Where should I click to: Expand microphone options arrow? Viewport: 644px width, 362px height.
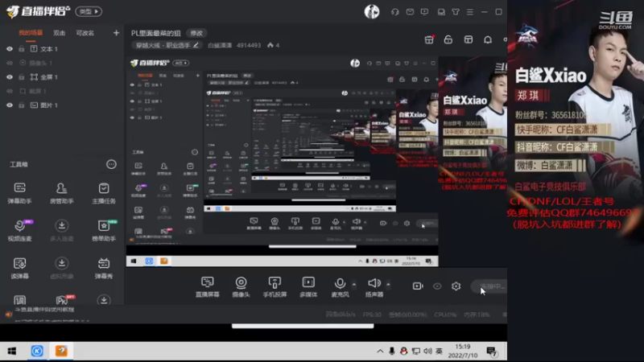[354, 284]
